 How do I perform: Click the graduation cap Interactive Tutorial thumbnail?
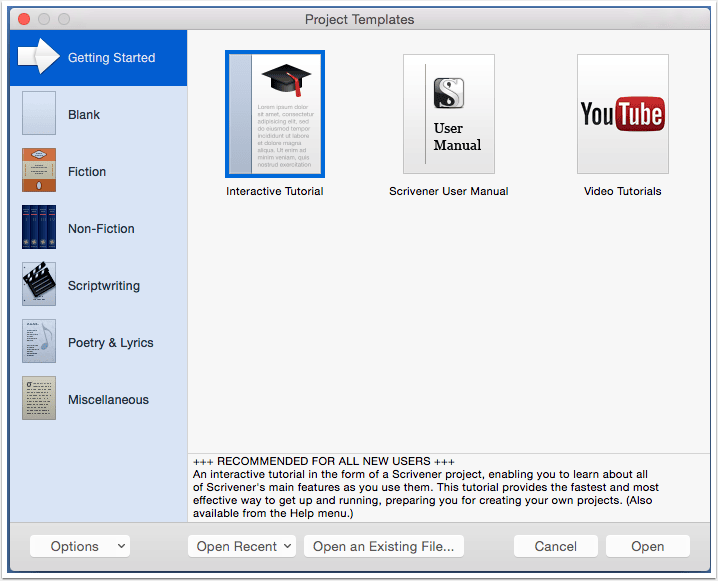275,114
